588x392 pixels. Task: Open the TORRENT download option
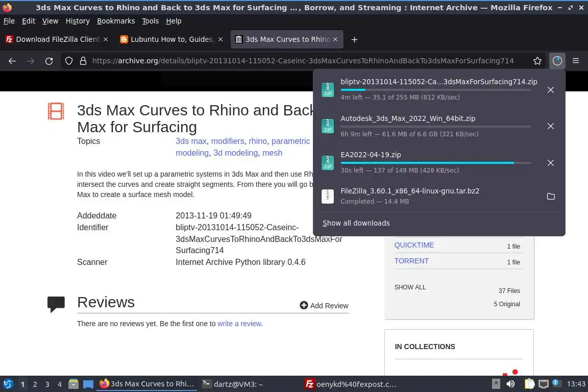click(x=411, y=261)
